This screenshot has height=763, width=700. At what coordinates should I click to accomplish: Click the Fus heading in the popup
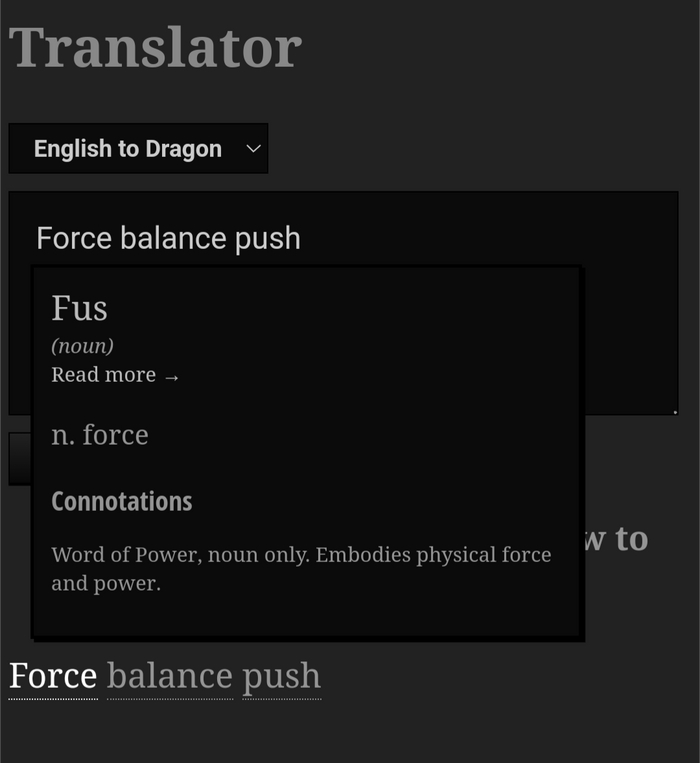[x=79, y=308]
